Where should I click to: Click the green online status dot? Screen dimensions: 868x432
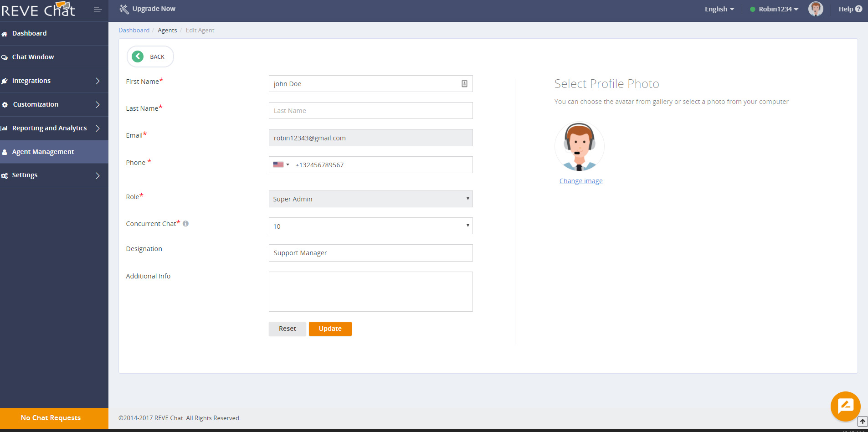coord(753,9)
